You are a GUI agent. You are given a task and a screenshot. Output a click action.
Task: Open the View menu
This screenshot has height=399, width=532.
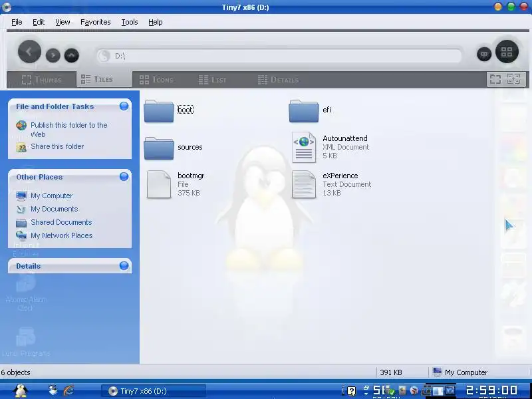[x=63, y=22]
